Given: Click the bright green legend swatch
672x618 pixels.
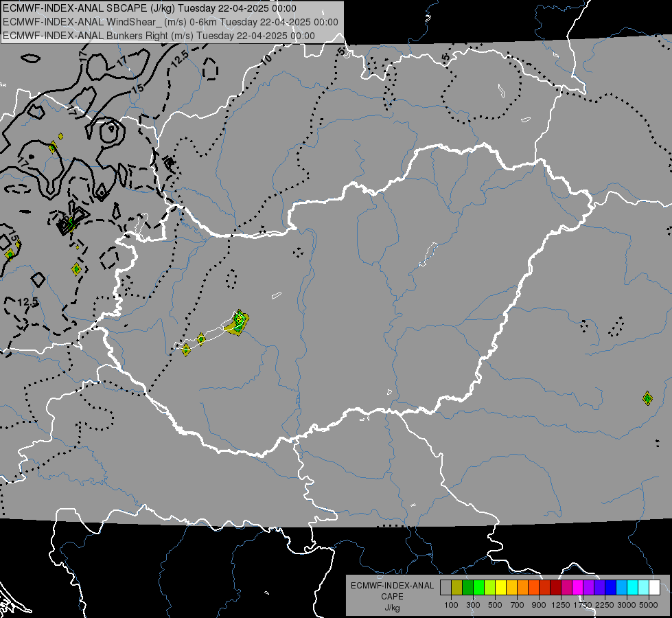Looking at the screenshot, I should pyautogui.click(x=479, y=587).
